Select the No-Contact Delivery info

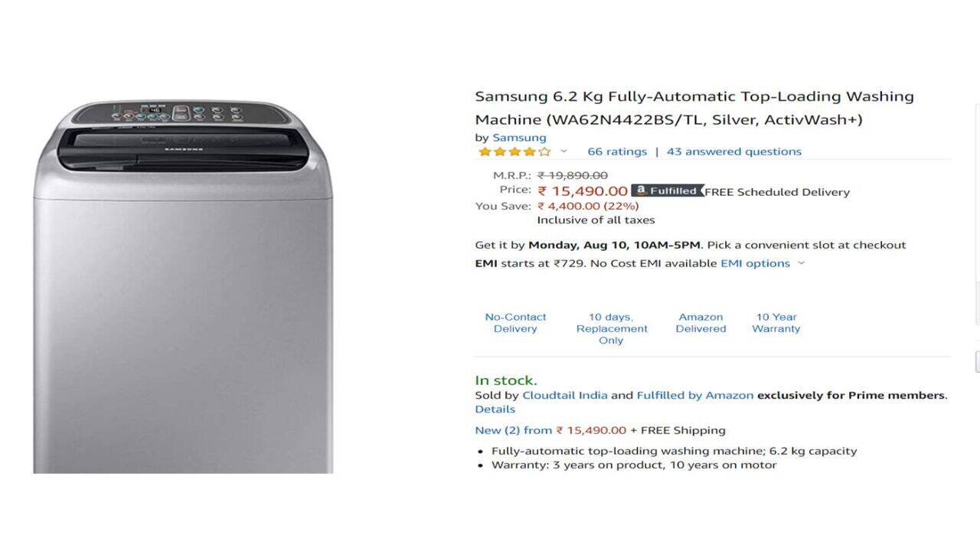pyautogui.click(x=515, y=323)
